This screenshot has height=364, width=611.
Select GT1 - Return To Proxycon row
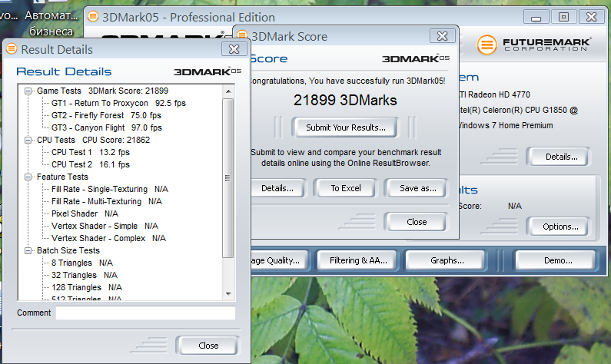click(x=118, y=103)
